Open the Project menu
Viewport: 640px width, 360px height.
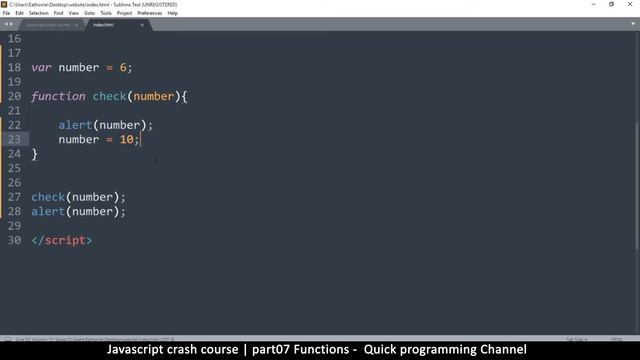(124, 13)
